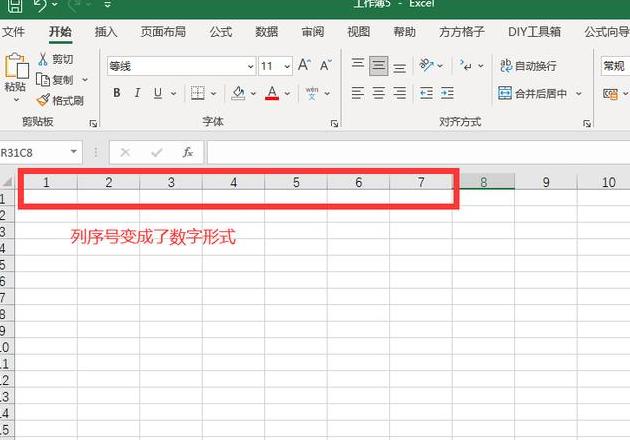Click the text direction icon

(466, 65)
